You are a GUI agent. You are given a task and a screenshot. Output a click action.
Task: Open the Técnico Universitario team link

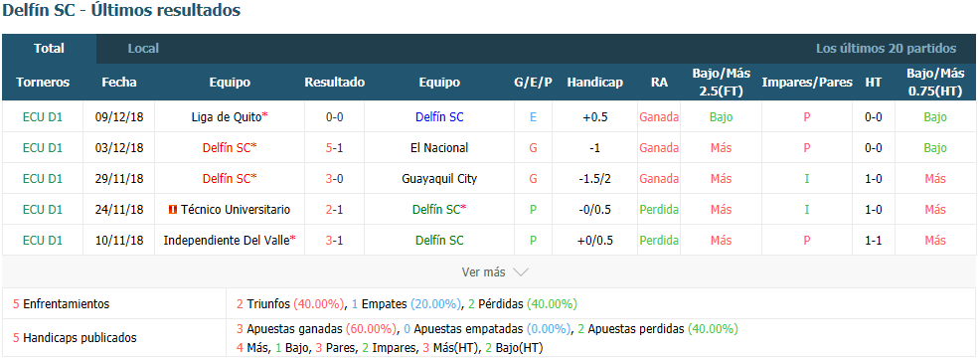(236, 210)
